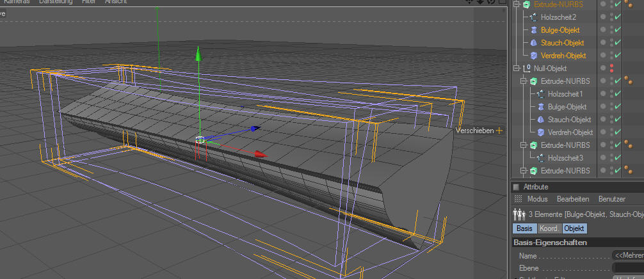
Task: Open the Benutzer menu in Attribute manager
Action: pos(612,199)
